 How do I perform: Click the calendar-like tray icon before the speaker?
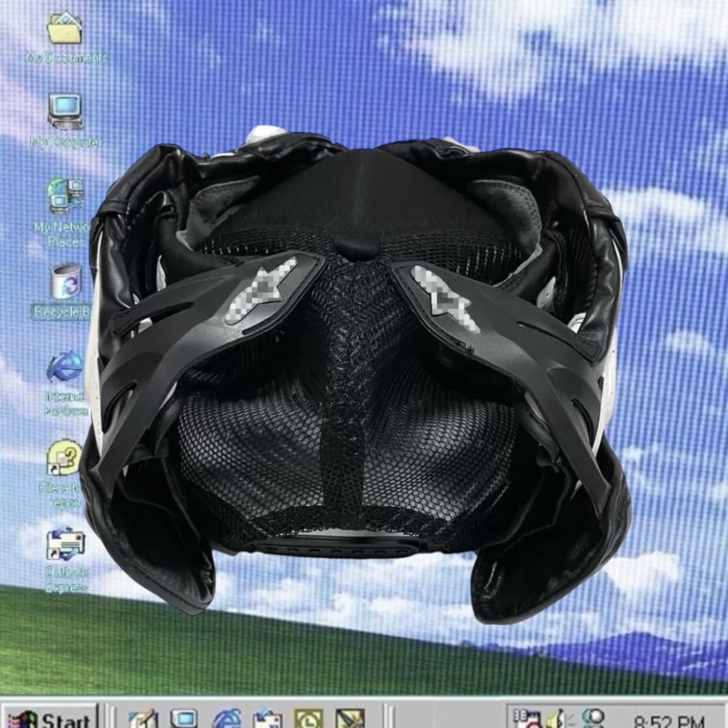coord(527,718)
